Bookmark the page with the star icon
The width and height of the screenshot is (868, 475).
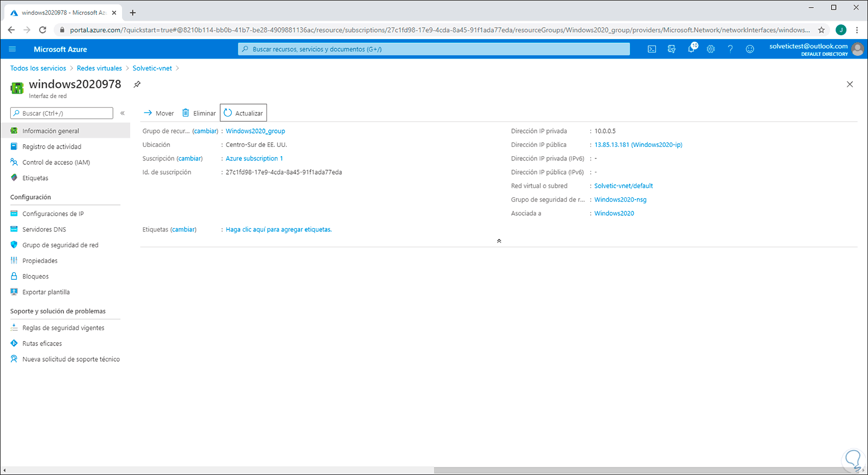point(821,30)
